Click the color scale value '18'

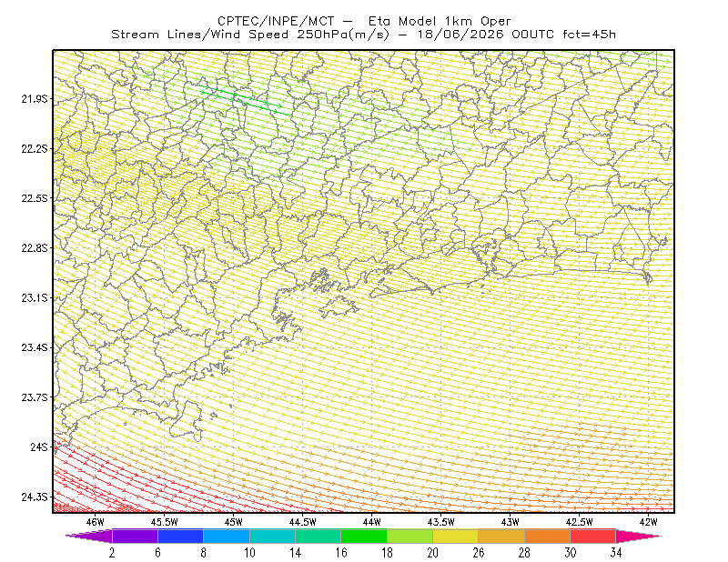[388, 553]
